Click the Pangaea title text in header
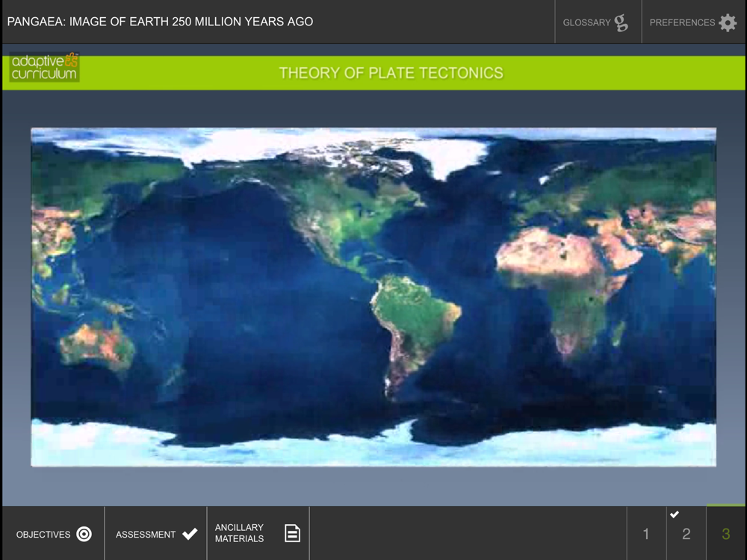The width and height of the screenshot is (747, 560). pyautogui.click(x=160, y=22)
